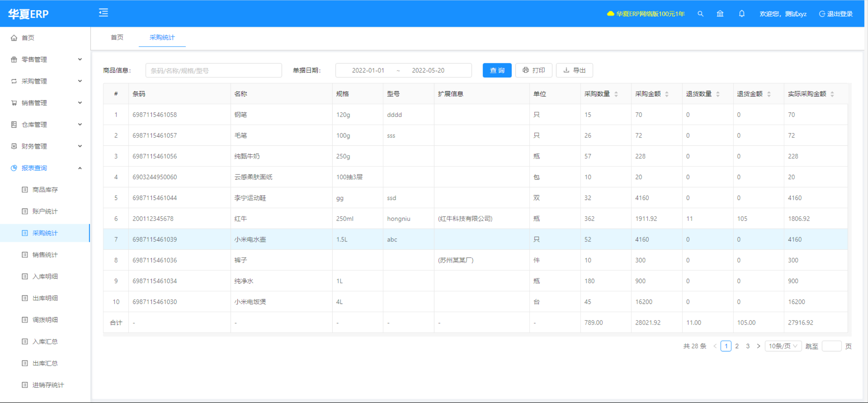The width and height of the screenshot is (868, 403).
Task: Expand the 零售管理 menu chevron
Action: click(80, 60)
